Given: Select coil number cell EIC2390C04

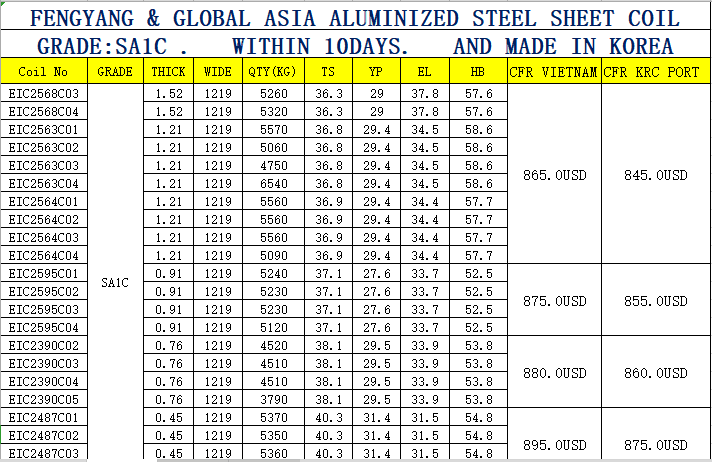Looking at the screenshot, I should [44, 381].
